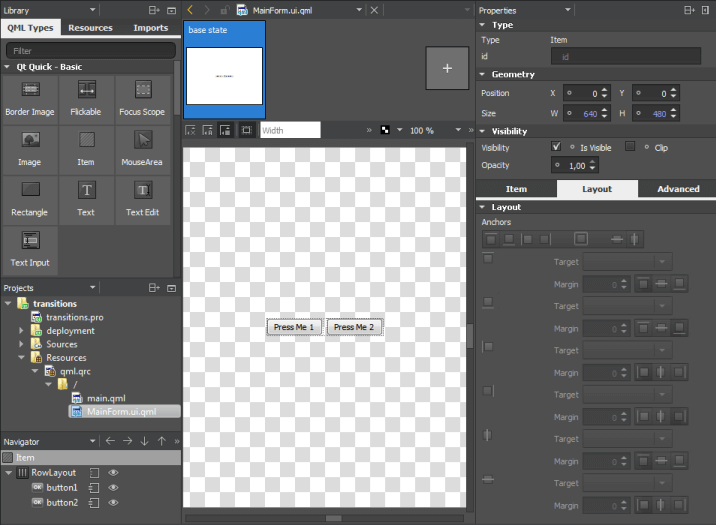Hide RowLayout with eye icon
The width and height of the screenshot is (716, 525).
[x=113, y=472]
